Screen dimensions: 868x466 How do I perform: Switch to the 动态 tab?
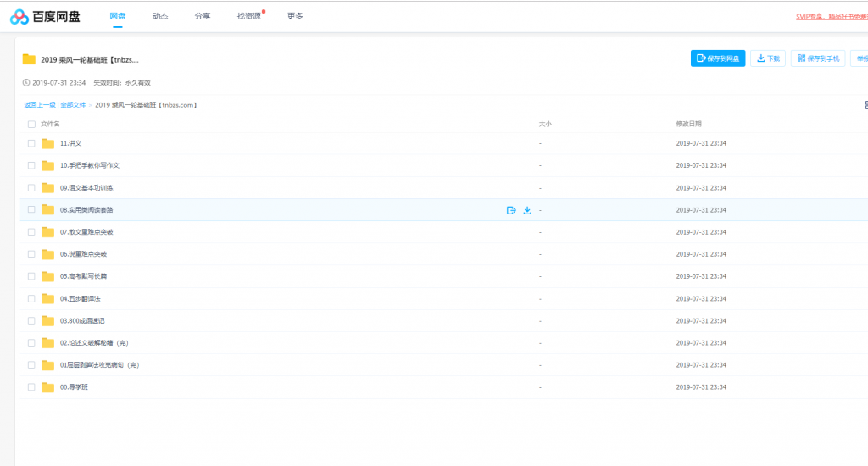[160, 16]
